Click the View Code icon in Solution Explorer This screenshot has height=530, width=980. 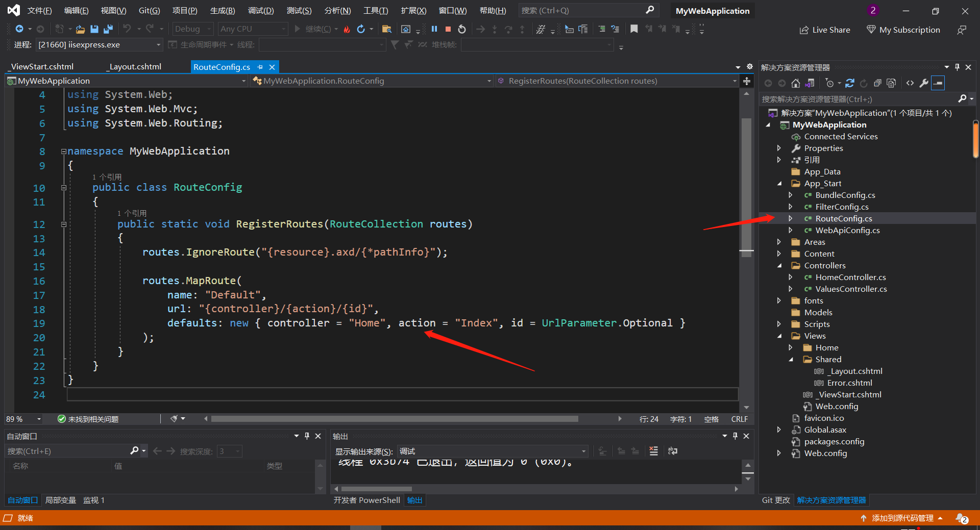(911, 83)
